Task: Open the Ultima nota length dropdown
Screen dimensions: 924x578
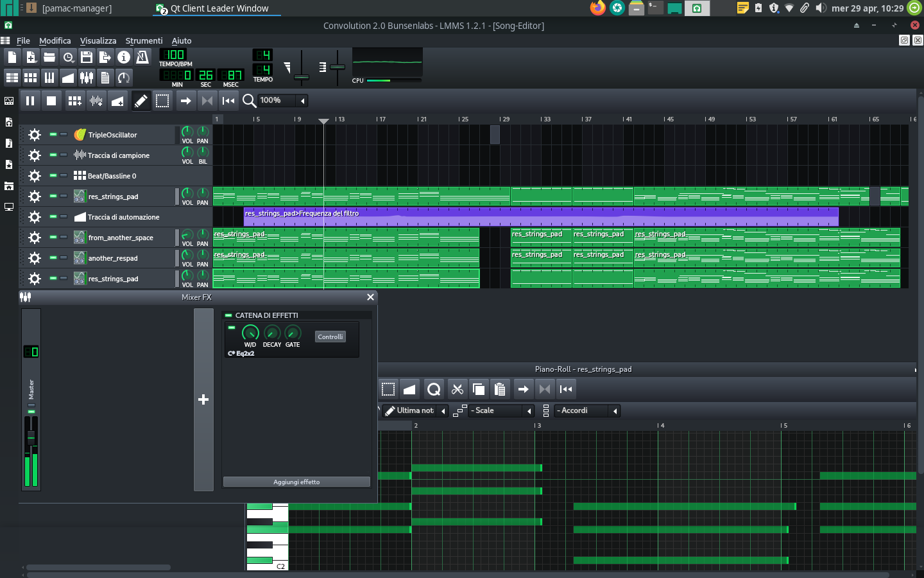Action: 416,411
